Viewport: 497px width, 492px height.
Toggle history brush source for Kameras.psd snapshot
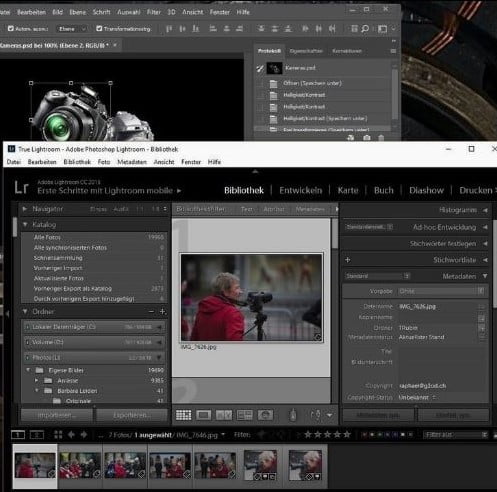point(260,68)
